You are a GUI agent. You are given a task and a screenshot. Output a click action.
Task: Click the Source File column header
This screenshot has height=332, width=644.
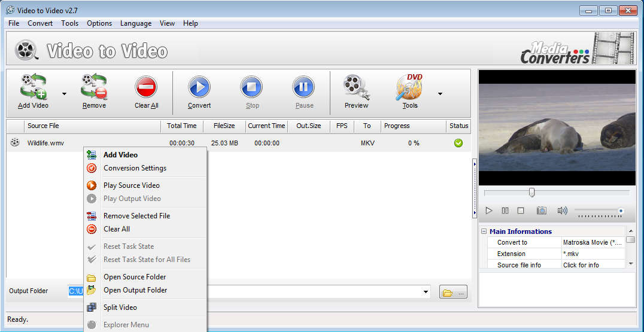[92, 126]
